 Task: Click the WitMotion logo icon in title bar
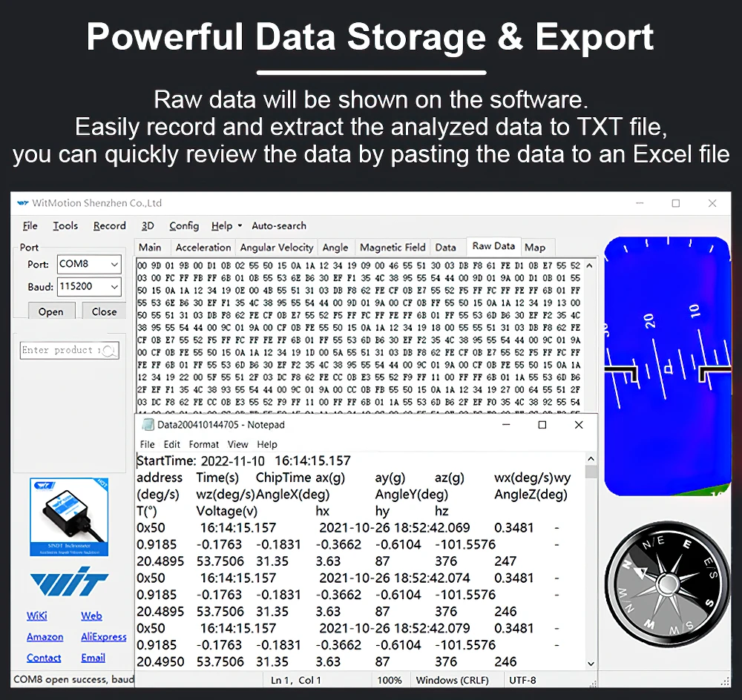coord(23,203)
